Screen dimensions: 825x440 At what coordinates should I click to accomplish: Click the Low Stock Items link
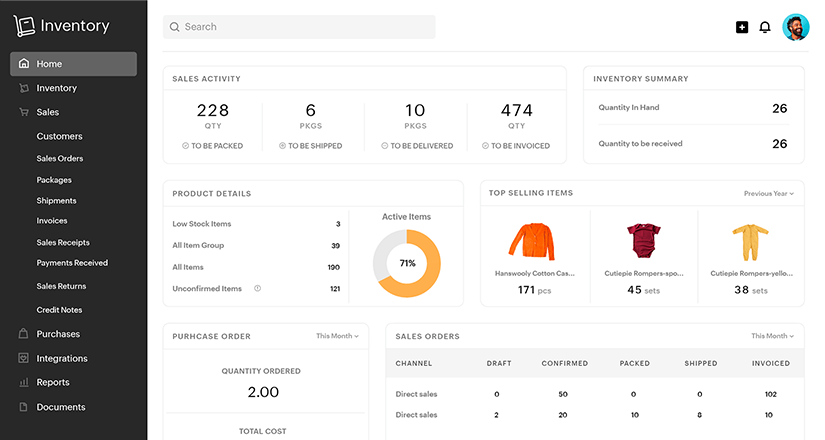pos(201,224)
